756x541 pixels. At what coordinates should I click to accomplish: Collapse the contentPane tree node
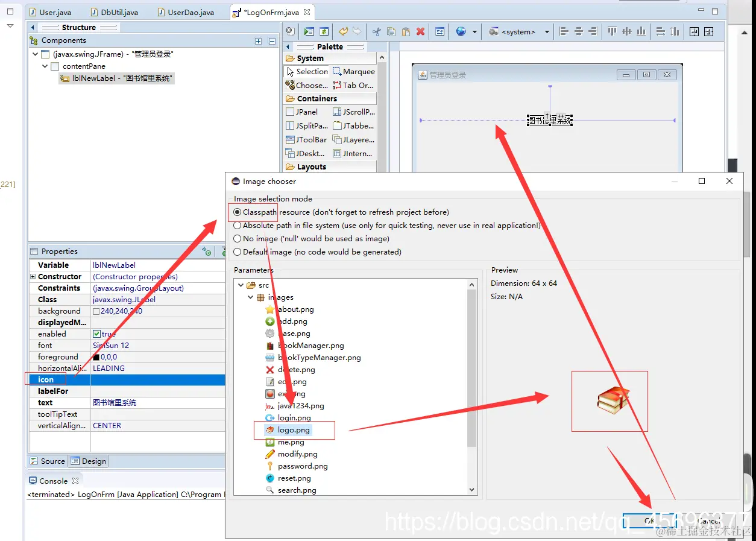pos(45,66)
